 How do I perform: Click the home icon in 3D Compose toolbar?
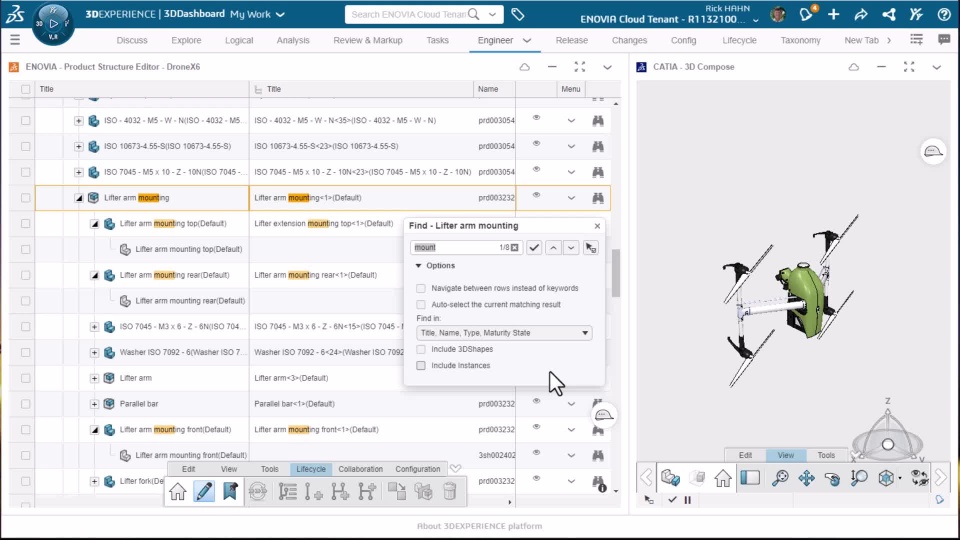pyautogui.click(x=722, y=478)
